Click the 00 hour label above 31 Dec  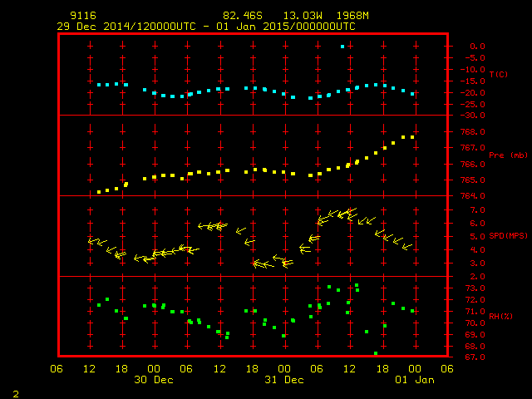[x=284, y=369]
